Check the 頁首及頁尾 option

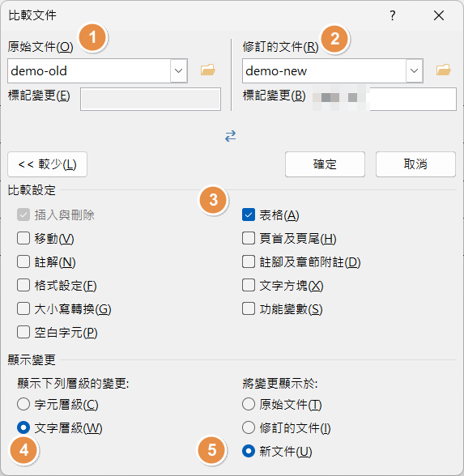coord(249,238)
